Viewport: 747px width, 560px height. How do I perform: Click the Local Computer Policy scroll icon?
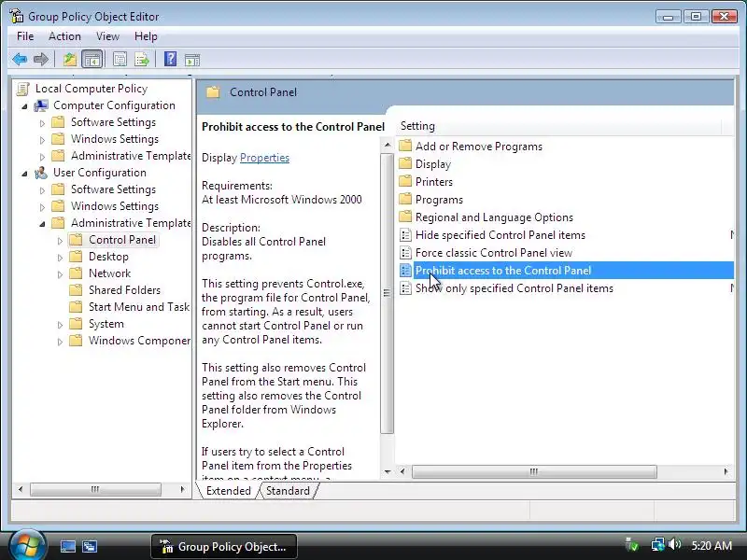(x=22, y=89)
